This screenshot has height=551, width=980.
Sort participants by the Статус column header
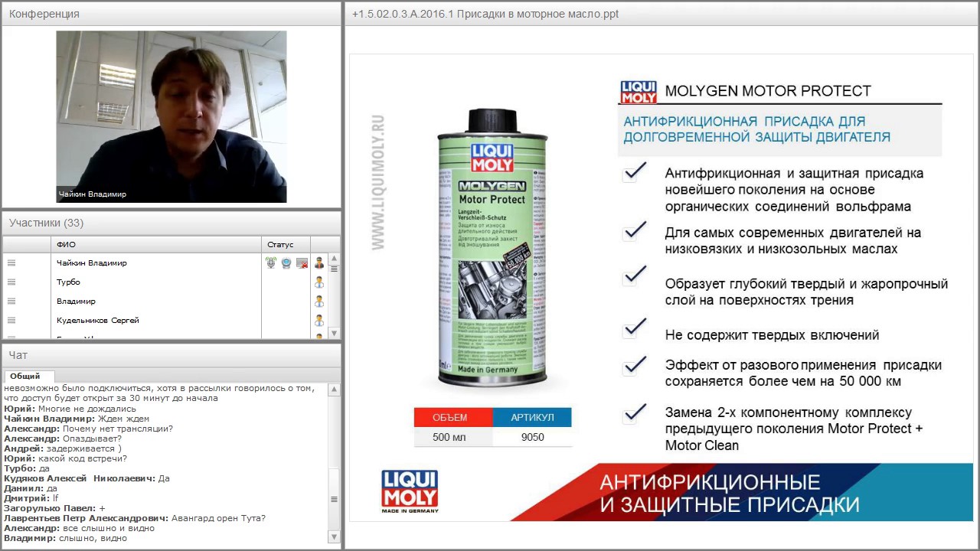[x=286, y=245]
